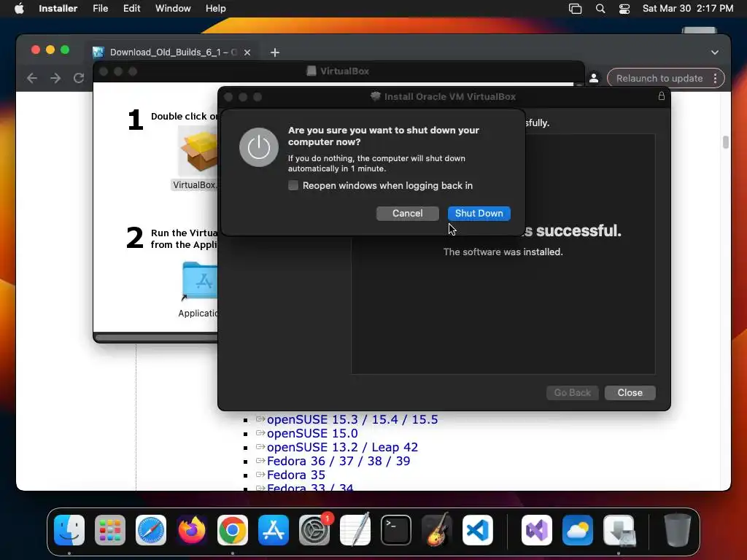This screenshot has width=747, height=560.
Task: Open Launchpad from the Dock
Action: [110, 530]
